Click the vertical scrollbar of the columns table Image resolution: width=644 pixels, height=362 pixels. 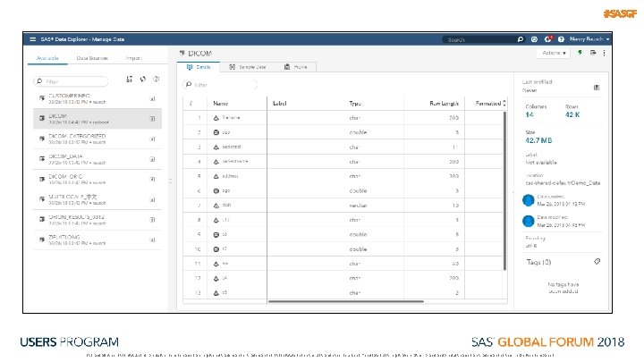pyautogui.click(x=504, y=191)
